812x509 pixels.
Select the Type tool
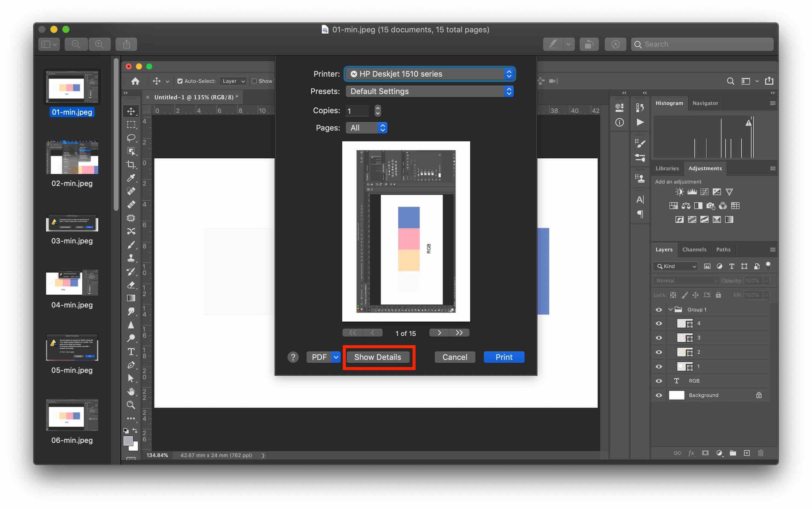pyautogui.click(x=131, y=352)
